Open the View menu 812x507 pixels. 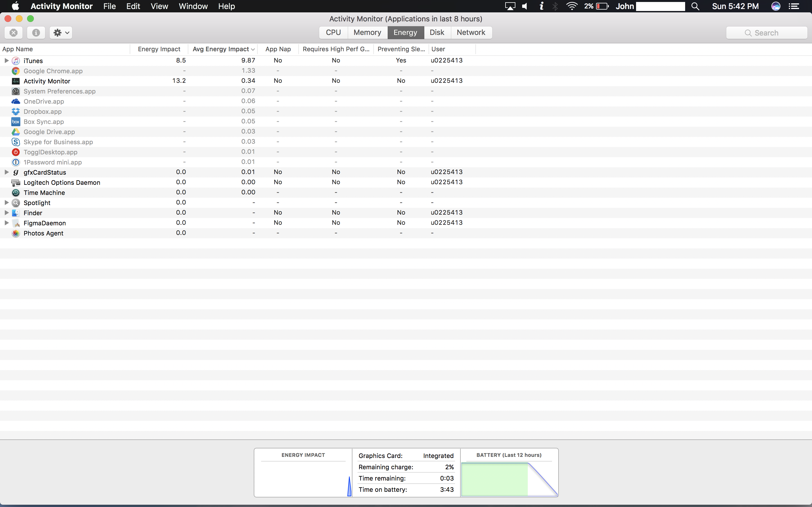coord(159,6)
